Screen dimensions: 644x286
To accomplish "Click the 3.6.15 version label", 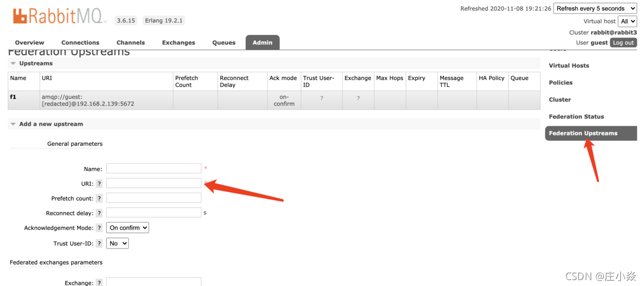I will point(126,20).
